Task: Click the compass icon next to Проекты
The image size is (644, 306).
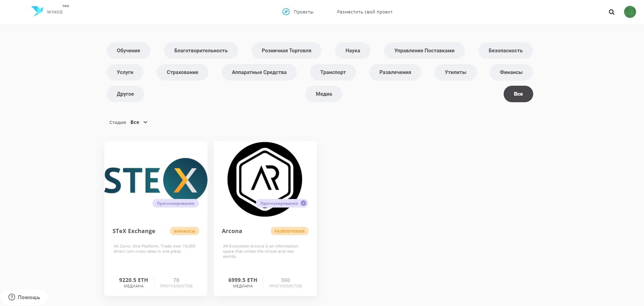Action: click(286, 12)
